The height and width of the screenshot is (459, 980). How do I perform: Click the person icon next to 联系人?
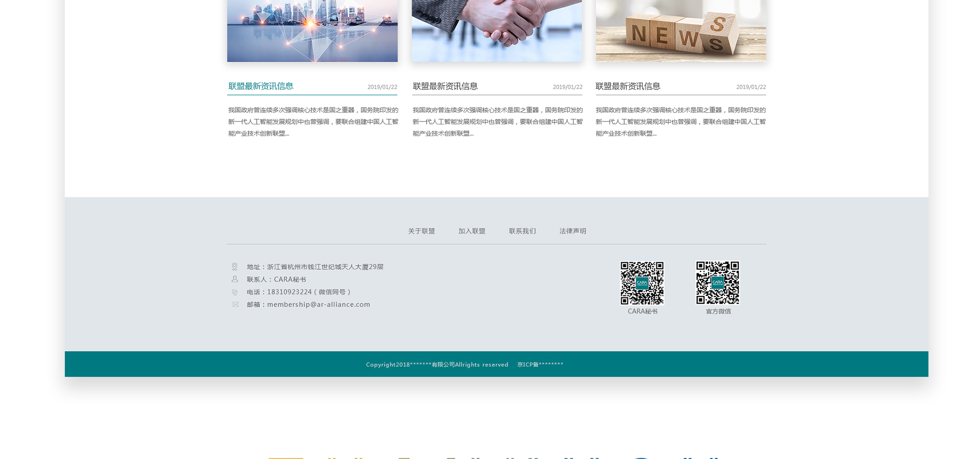pos(235,279)
